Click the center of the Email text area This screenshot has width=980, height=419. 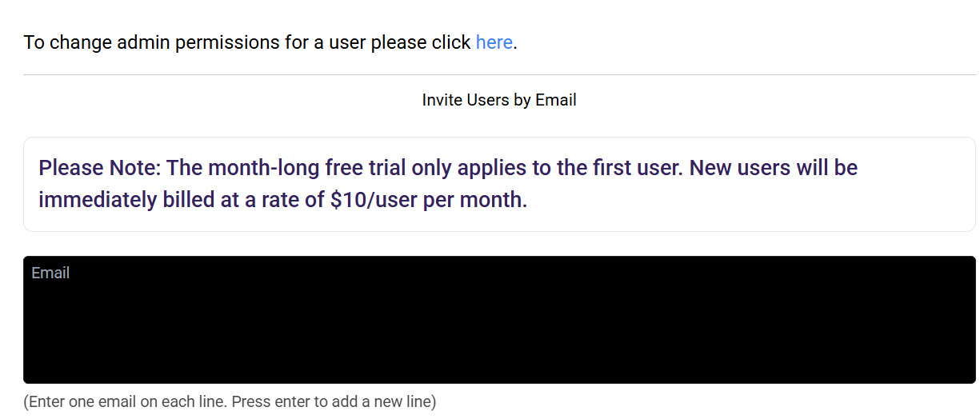(499, 320)
